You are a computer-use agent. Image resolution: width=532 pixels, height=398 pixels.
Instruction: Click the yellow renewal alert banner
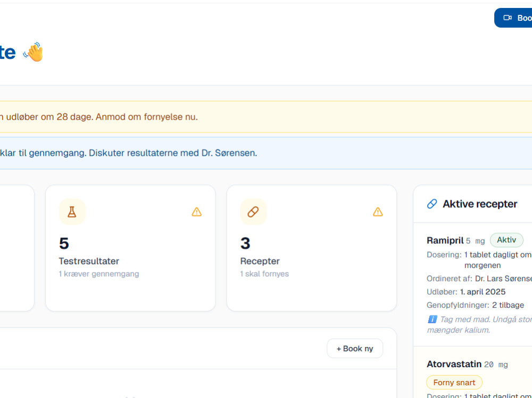click(x=266, y=116)
